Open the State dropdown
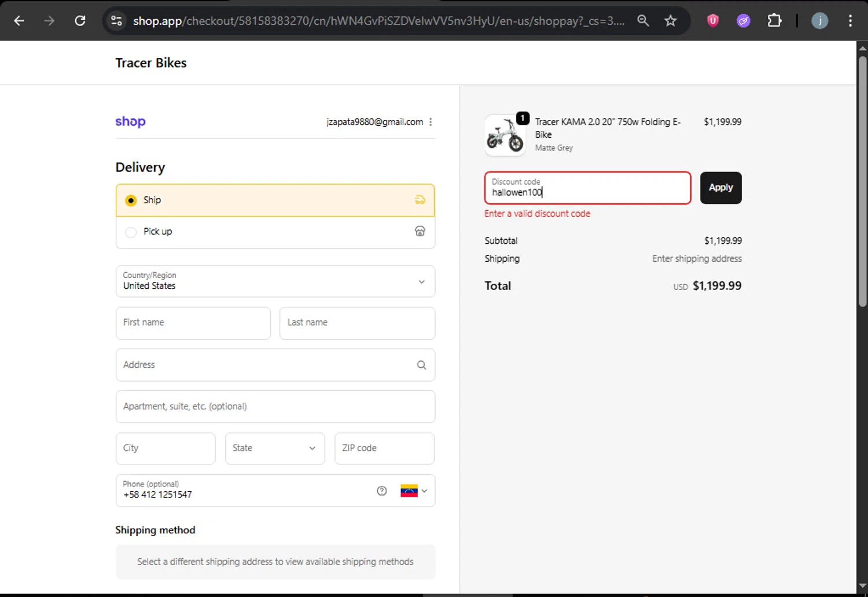This screenshot has width=868, height=597. coord(275,448)
